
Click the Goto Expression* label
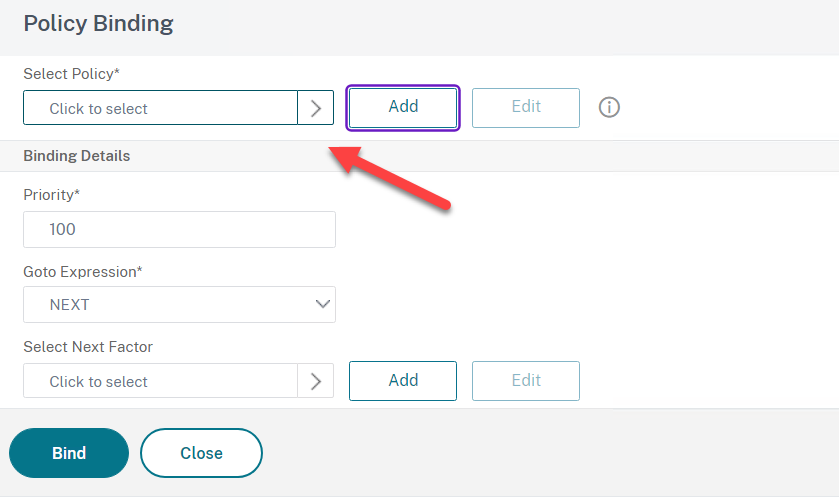(x=83, y=272)
